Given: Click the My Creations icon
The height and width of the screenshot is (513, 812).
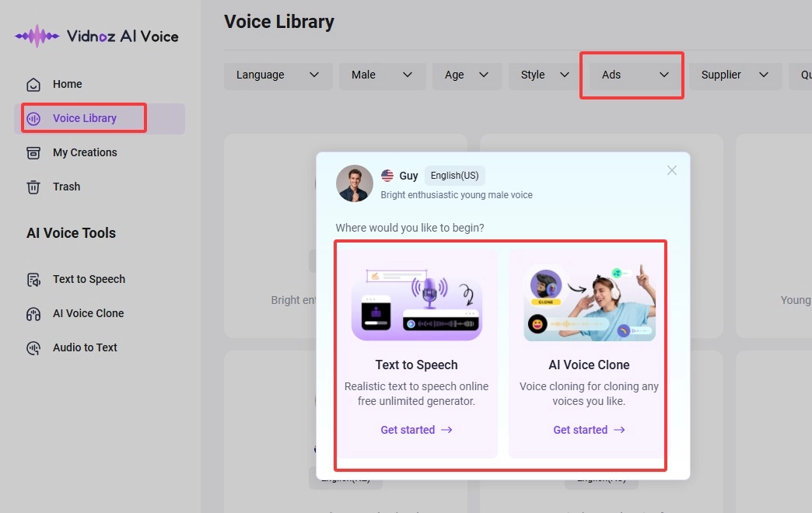Looking at the screenshot, I should pyautogui.click(x=33, y=152).
